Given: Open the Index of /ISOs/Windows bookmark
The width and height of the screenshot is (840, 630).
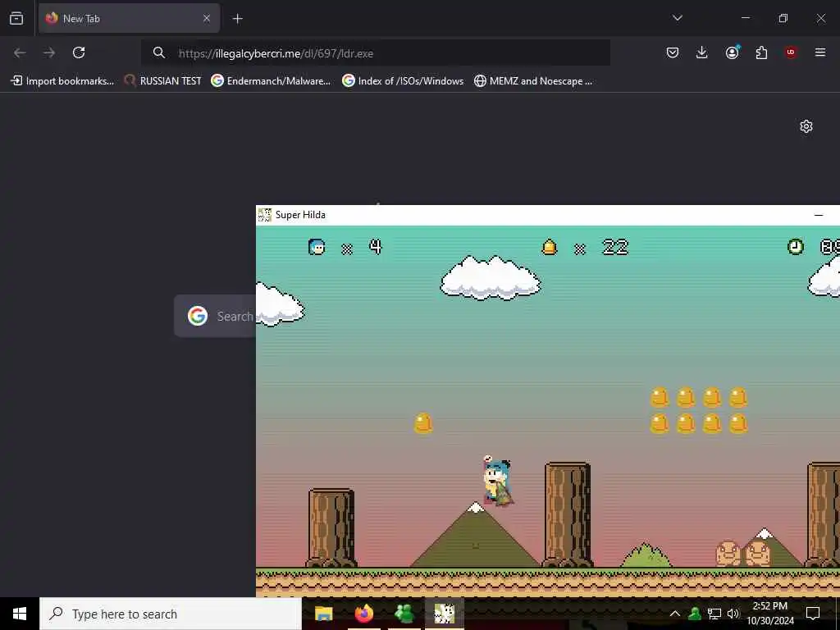Looking at the screenshot, I should click(403, 81).
